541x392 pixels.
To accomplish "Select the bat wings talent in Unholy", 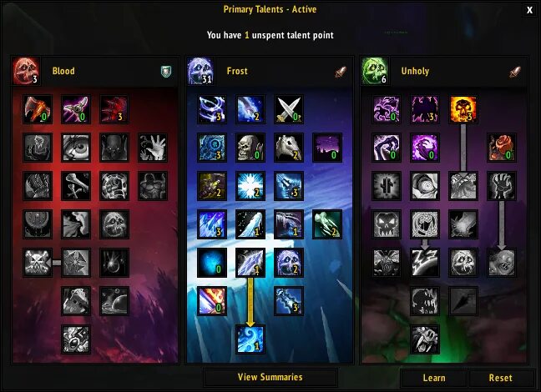I will point(425,109).
